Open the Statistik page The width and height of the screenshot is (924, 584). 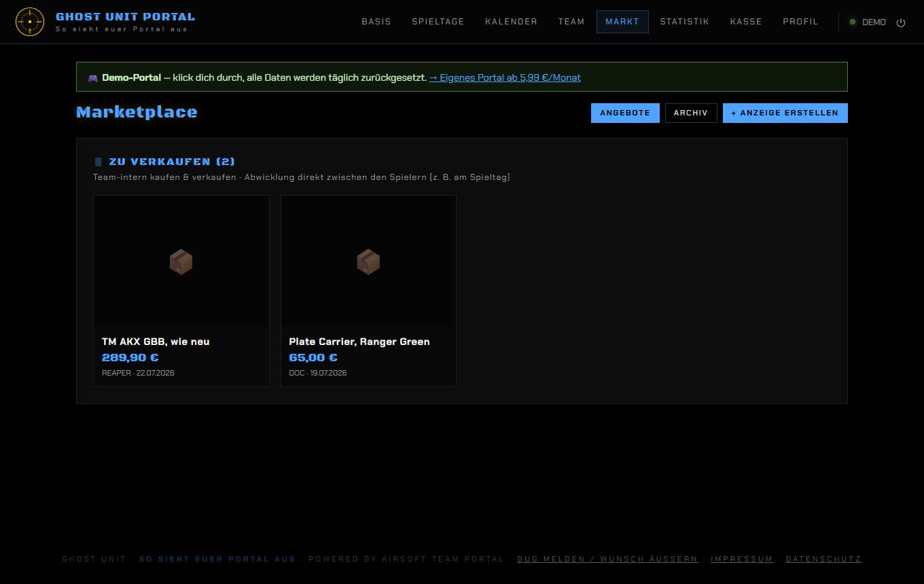684,22
